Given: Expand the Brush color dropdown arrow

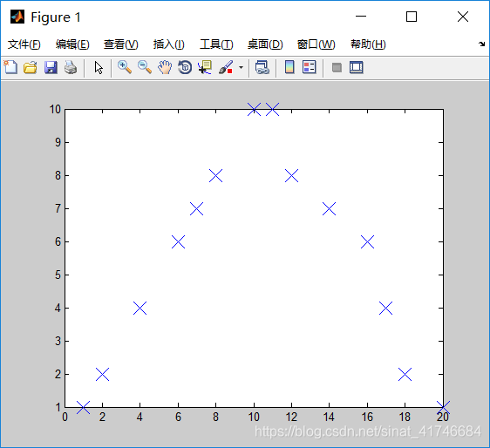Looking at the screenshot, I should click(x=241, y=67).
